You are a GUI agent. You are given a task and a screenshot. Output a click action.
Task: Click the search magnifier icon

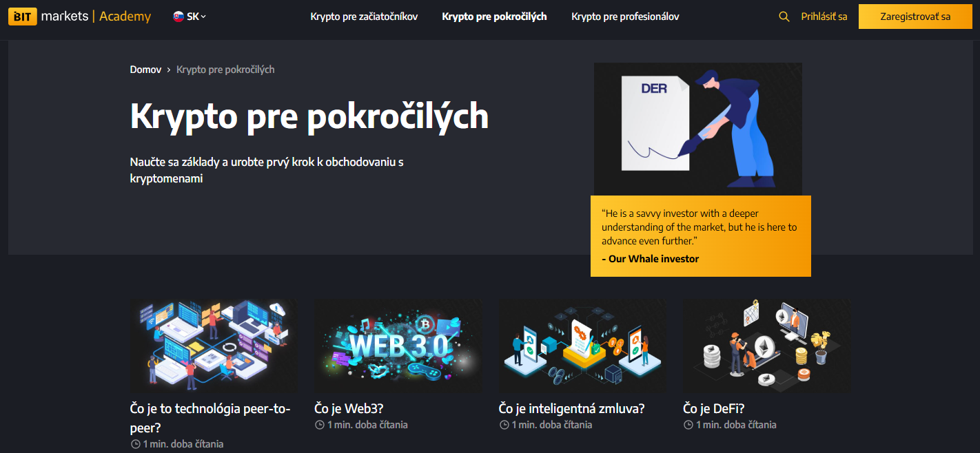(784, 17)
